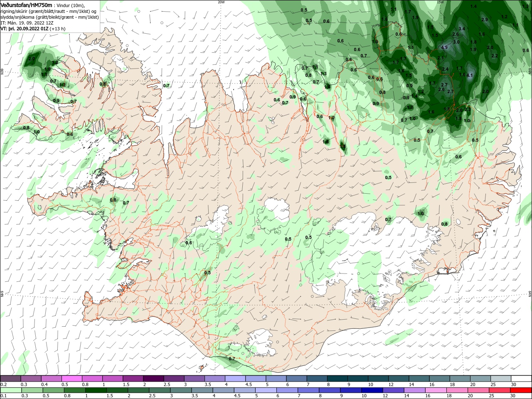Viewport: 532px width, 399px height.
Task: Click the darkest purple 2 swatch in the snow legend
Action: [x=153, y=379]
